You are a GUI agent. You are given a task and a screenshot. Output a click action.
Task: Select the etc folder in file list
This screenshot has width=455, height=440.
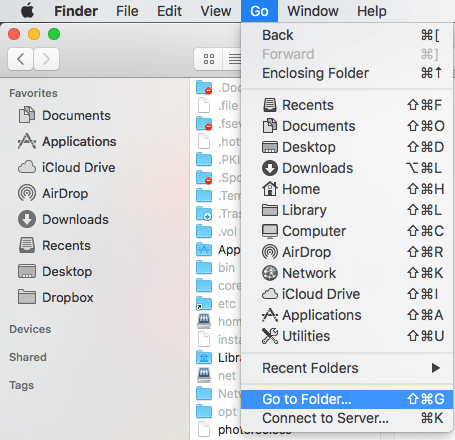[217, 303]
